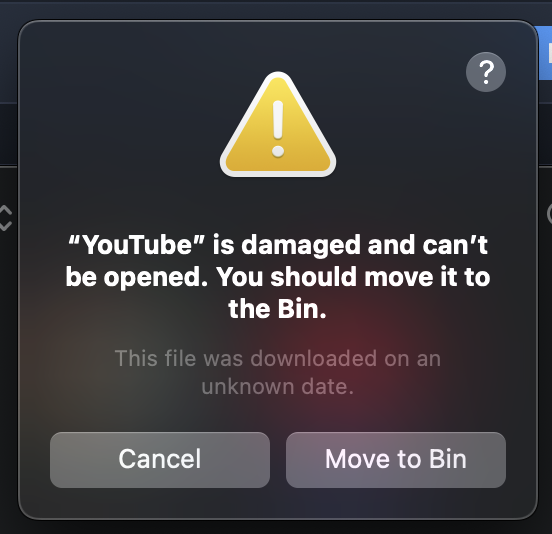Click the exclamation mark inside the warning sign

(x=278, y=128)
